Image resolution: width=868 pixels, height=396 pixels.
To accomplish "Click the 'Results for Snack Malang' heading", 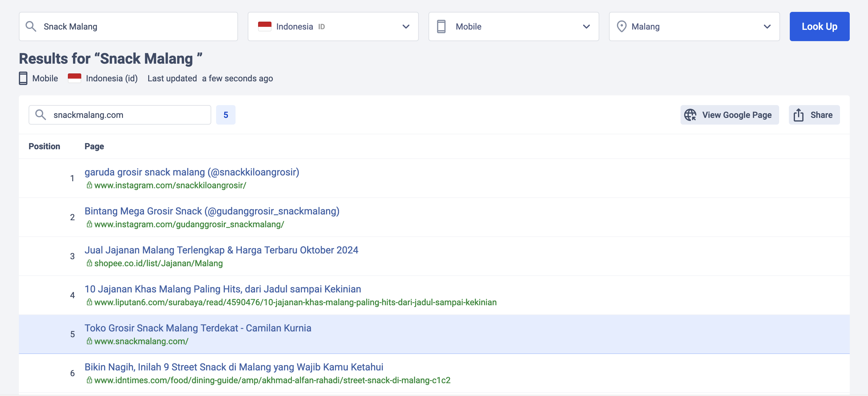I will pyautogui.click(x=110, y=58).
